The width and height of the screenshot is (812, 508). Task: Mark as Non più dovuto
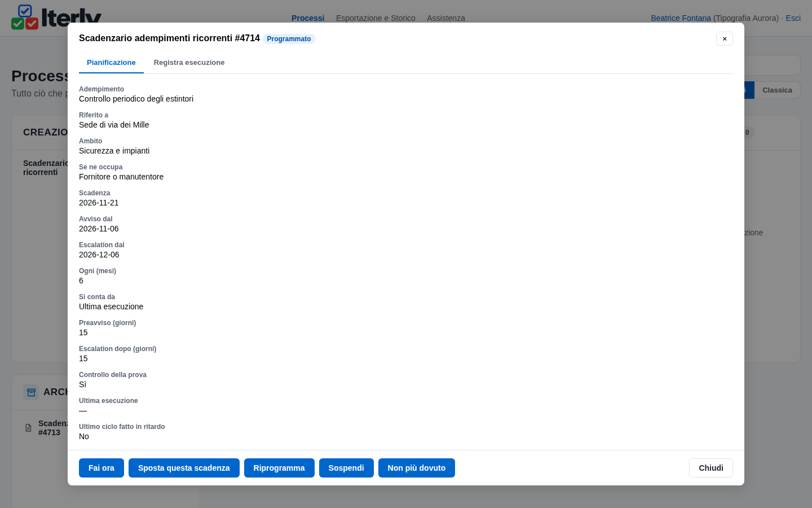(417, 468)
